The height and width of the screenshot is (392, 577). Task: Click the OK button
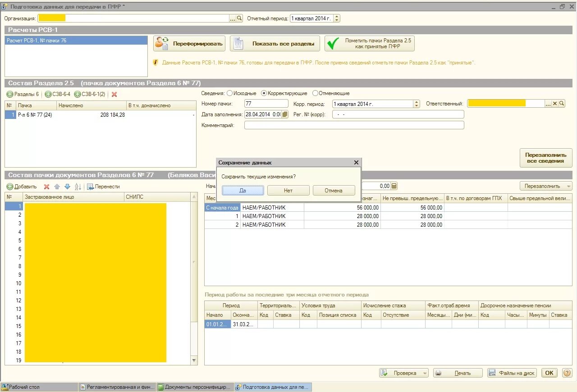549,373
